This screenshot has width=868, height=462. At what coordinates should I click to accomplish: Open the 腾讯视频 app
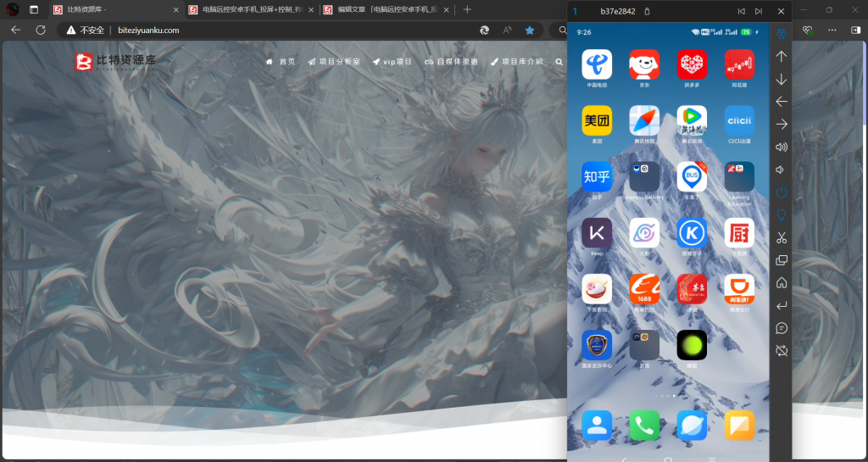point(692,120)
